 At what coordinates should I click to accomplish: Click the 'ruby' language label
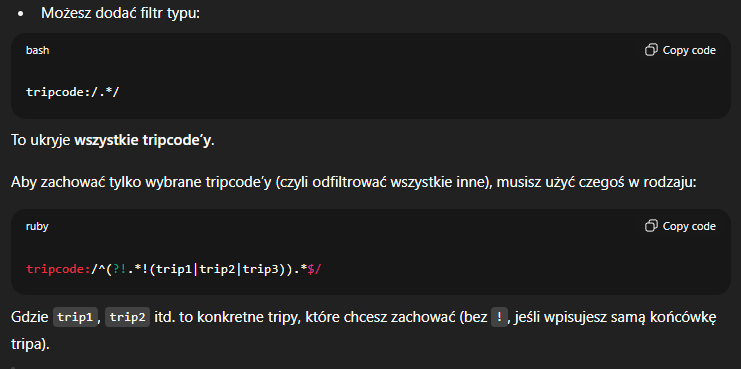37,227
